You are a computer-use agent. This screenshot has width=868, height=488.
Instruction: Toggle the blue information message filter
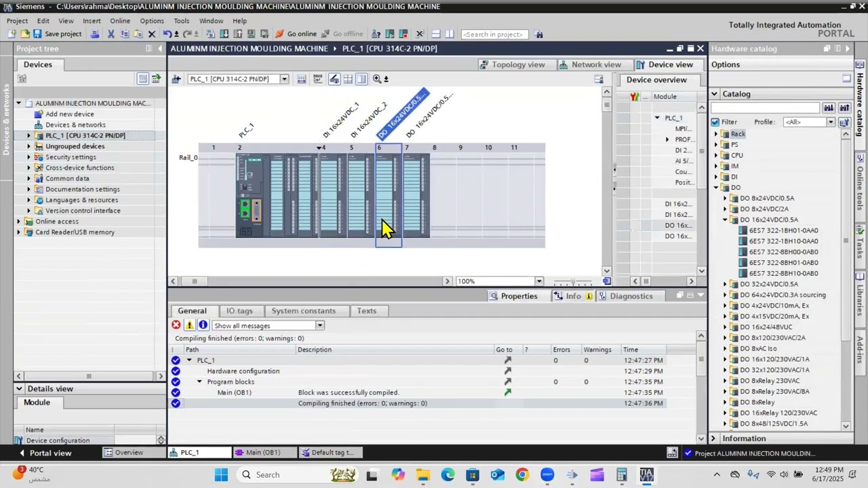click(x=203, y=325)
